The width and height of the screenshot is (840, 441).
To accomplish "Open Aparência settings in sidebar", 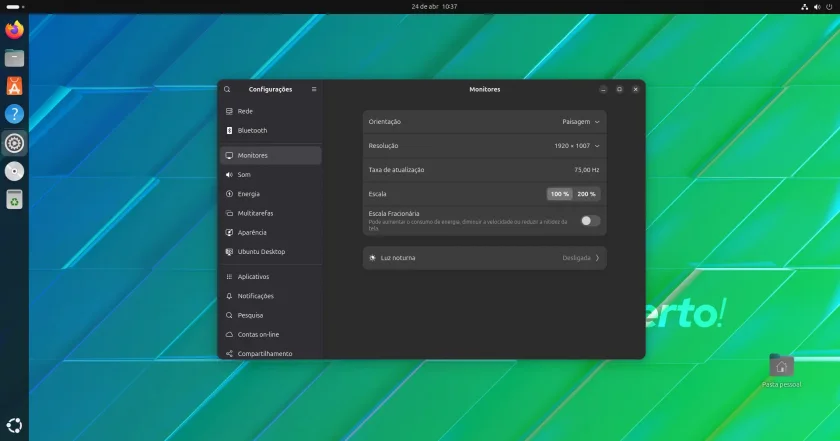I will (x=271, y=233).
